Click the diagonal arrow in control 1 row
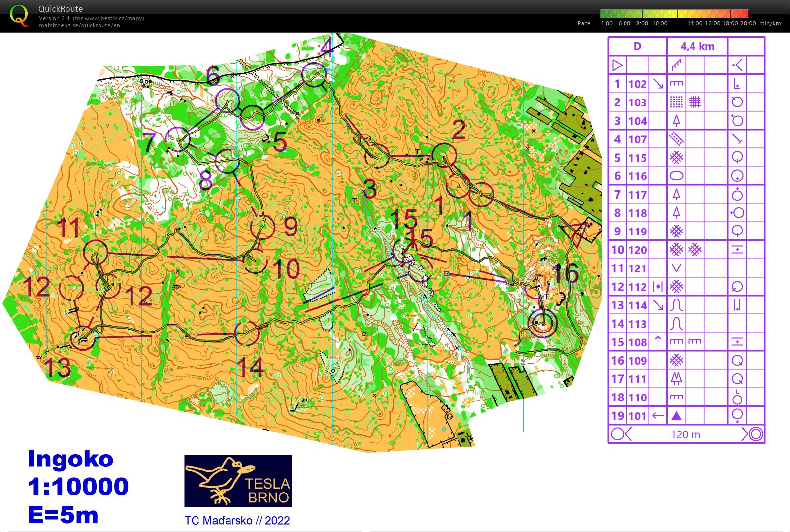Viewport: 790px width, 532px height. pos(658,84)
